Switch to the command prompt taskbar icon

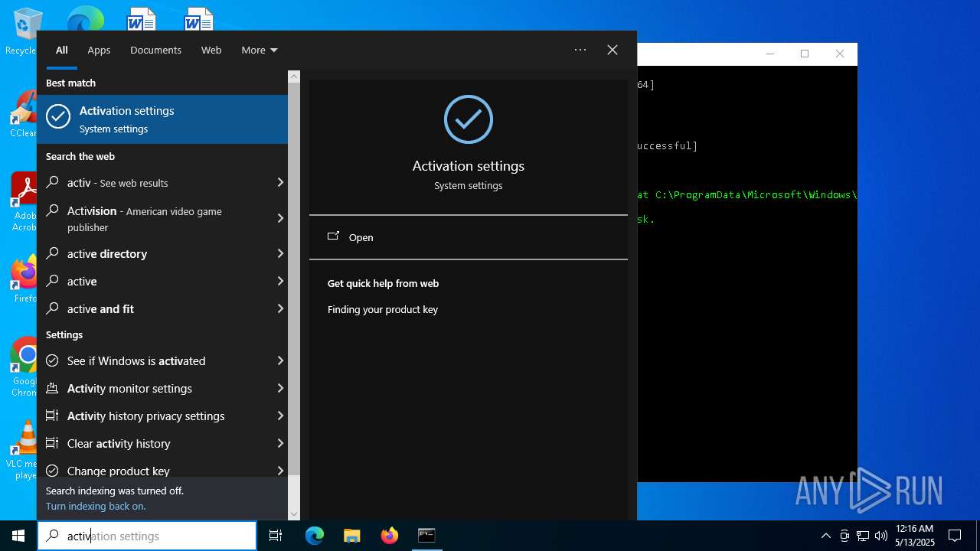click(426, 536)
